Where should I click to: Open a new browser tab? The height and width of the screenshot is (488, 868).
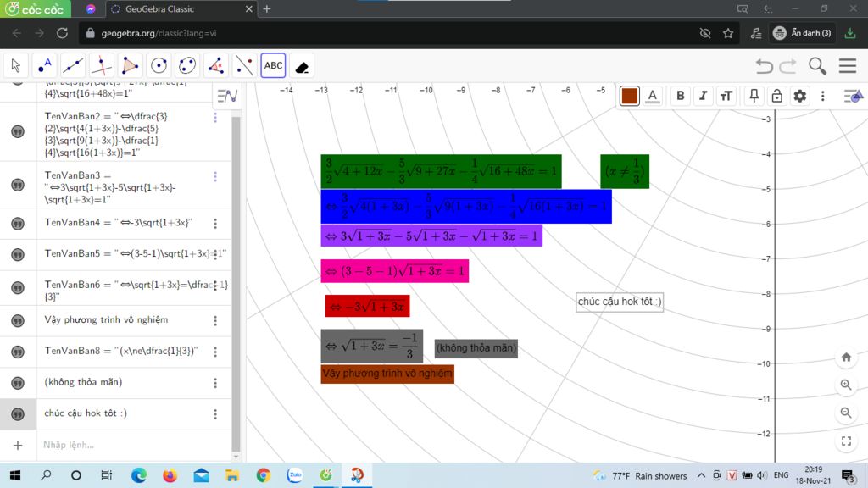pyautogui.click(x=267, y=8)
